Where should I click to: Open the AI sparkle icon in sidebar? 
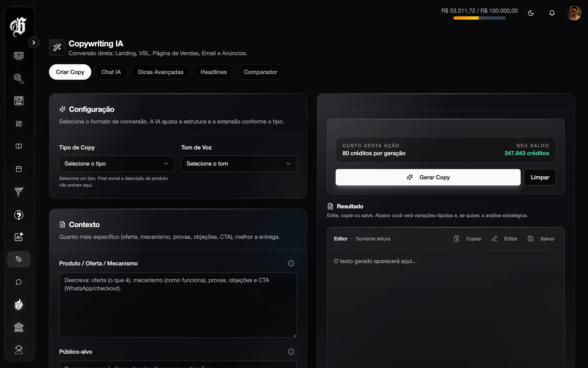(19, 237)
